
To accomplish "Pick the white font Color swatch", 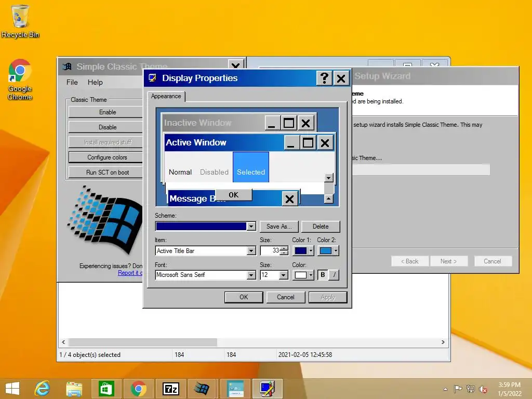I will coord(301,275).
